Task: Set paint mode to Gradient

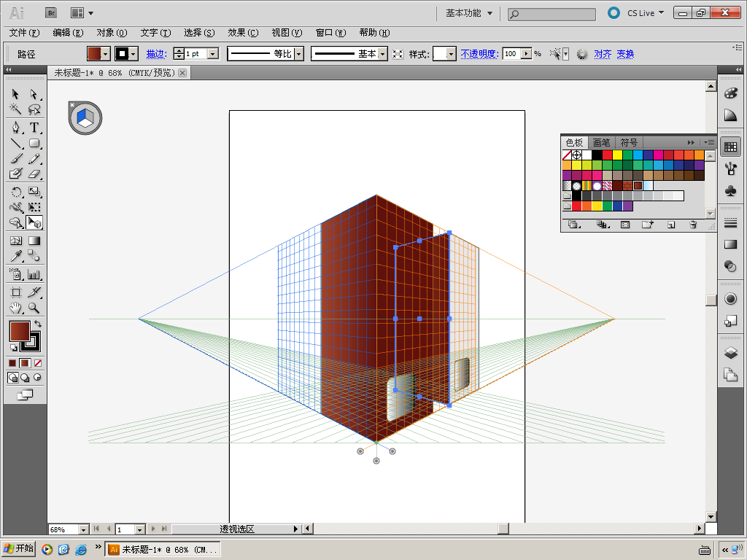Action: point(25,363)
